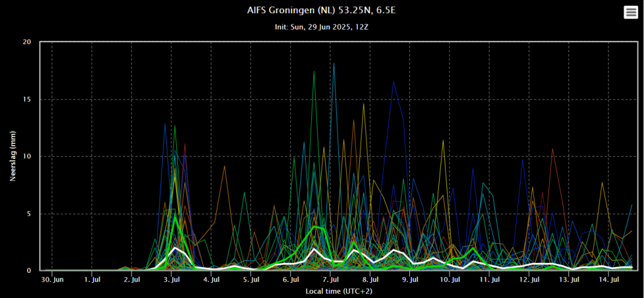Click the 1. Jul date label
The image size is (644, 298).
point(92,280)
